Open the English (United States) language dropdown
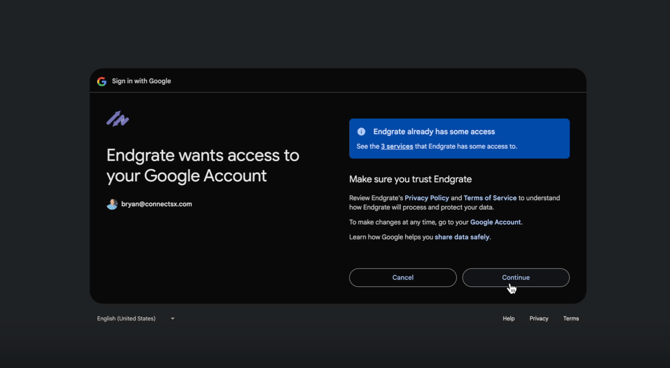670x368 pixels. point(136,318)
